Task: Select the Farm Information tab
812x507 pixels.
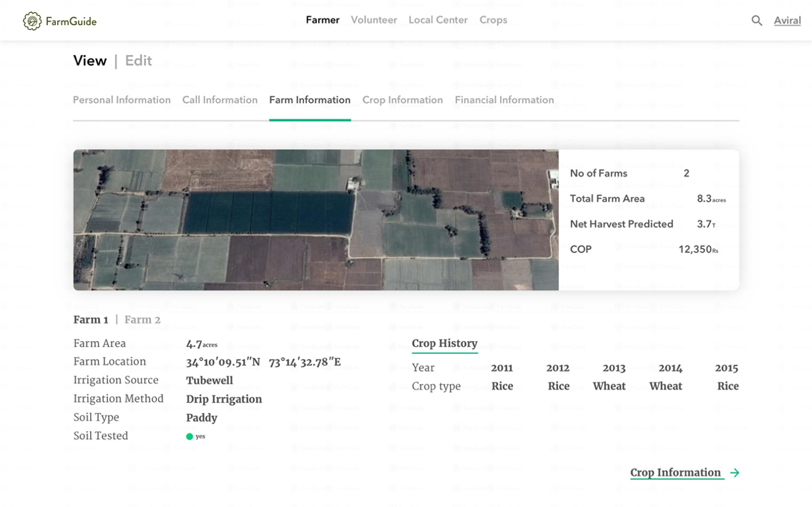Action: click(x=310, y=100)
